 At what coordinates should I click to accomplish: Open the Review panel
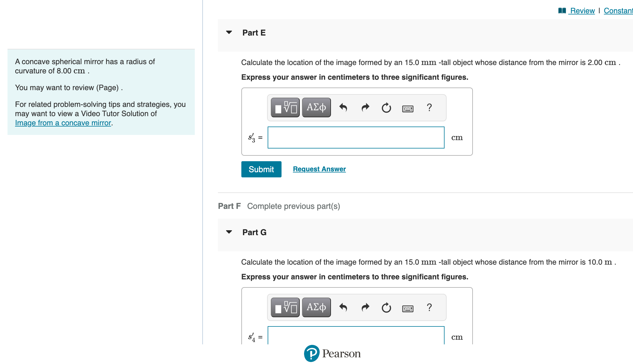pyautogui.click(x=582, y=10)
